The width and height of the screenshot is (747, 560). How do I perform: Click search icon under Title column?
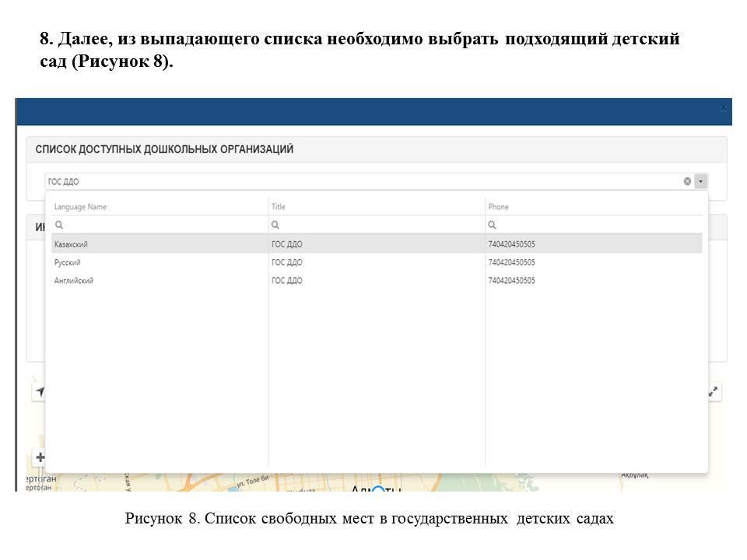pos(275,225)
